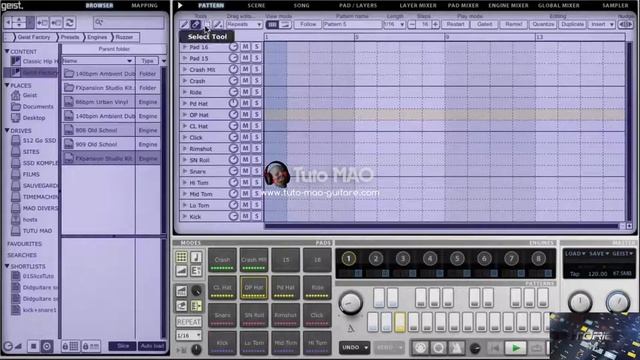
Task: Click the large swing knob in patterns section
Action: [x=350, y=302]
